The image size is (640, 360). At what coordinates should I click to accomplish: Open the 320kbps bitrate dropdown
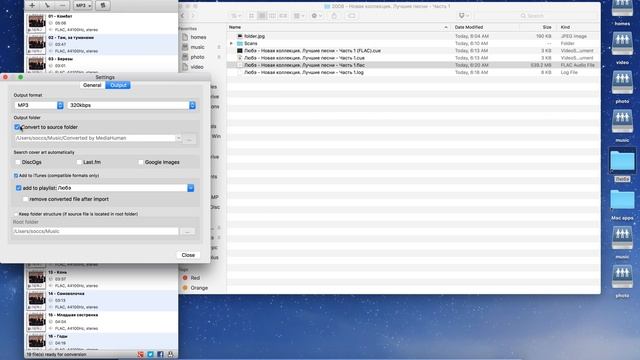pyautogui.click(x=131, y=105)
